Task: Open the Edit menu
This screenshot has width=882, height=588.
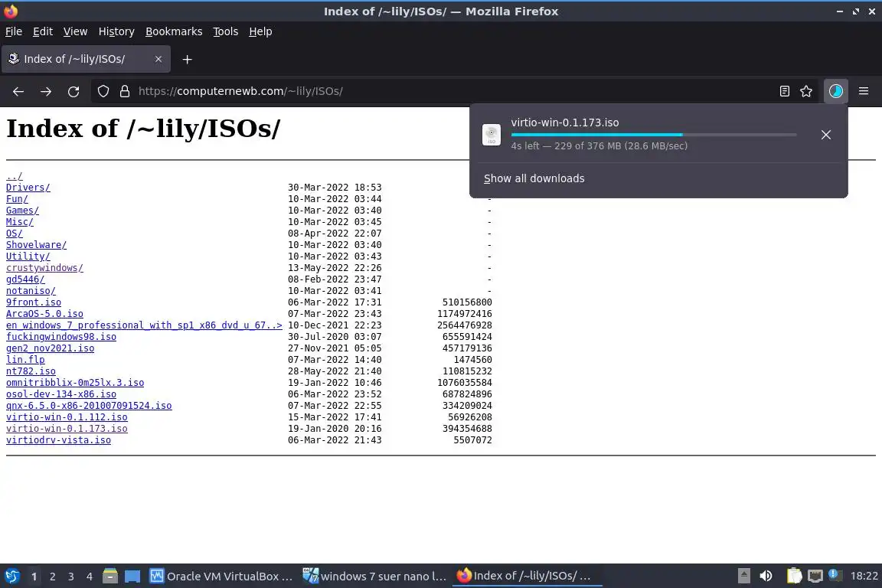Action: tap(43, 31)
